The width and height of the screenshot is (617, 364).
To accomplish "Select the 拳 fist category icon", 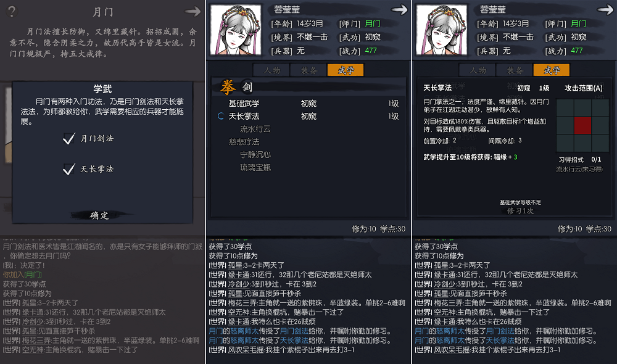I will click(228, 87).
